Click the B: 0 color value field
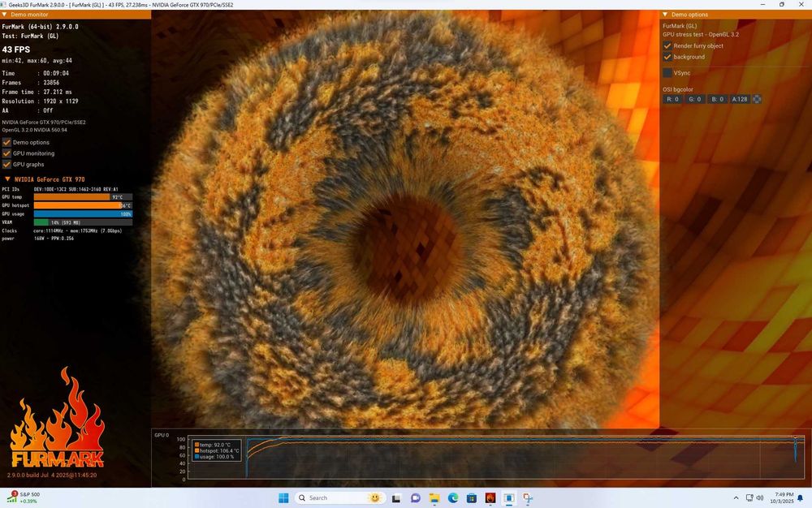Viewport: 812px width, 508px height. (717, 99)
